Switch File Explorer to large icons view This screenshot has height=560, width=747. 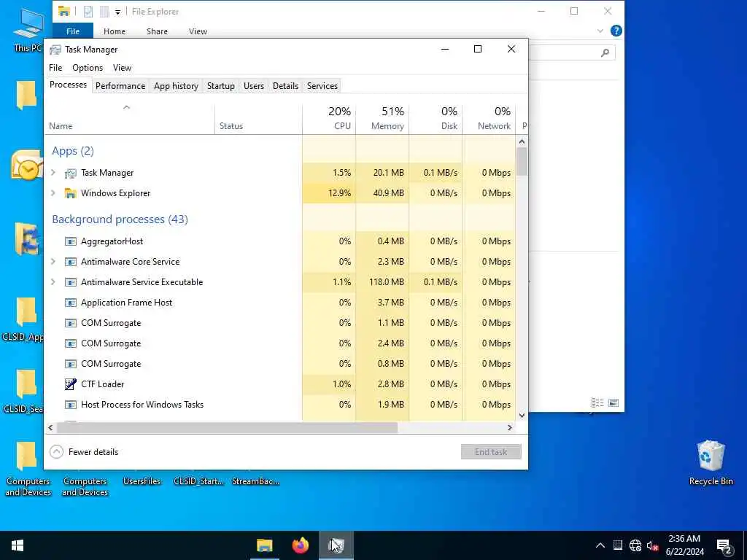(614, 402)
